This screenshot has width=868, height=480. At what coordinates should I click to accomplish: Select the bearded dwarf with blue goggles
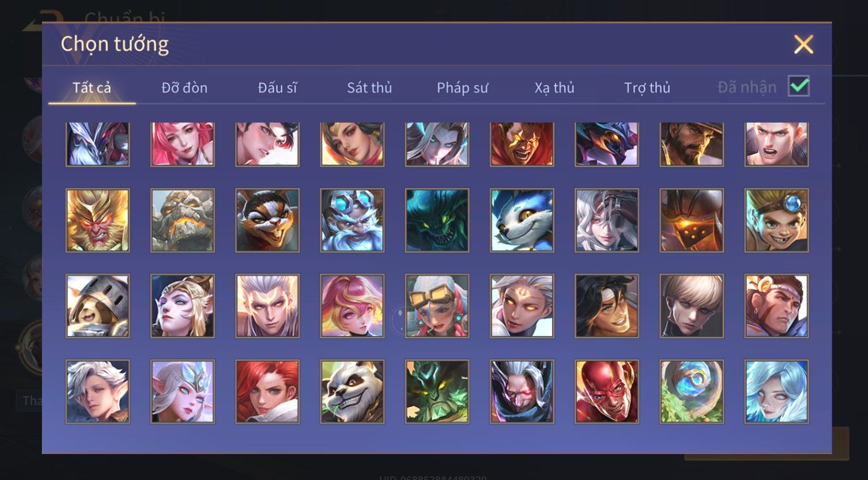pyautogui.click(x=352, y=220)
